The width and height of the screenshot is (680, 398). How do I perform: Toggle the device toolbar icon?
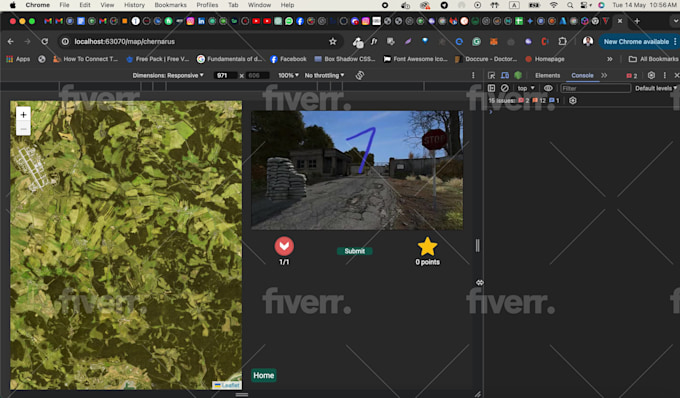click(505, 75)
